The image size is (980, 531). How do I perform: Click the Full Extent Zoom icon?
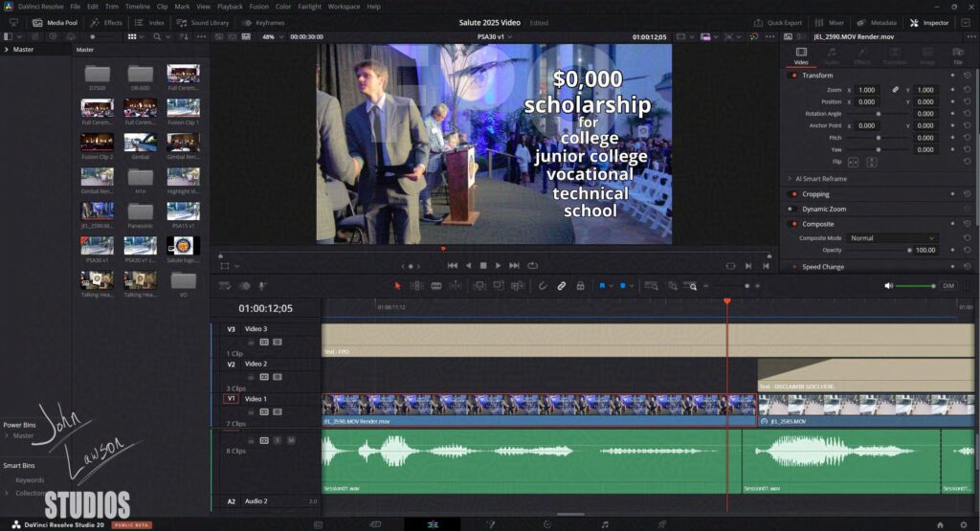651,286
